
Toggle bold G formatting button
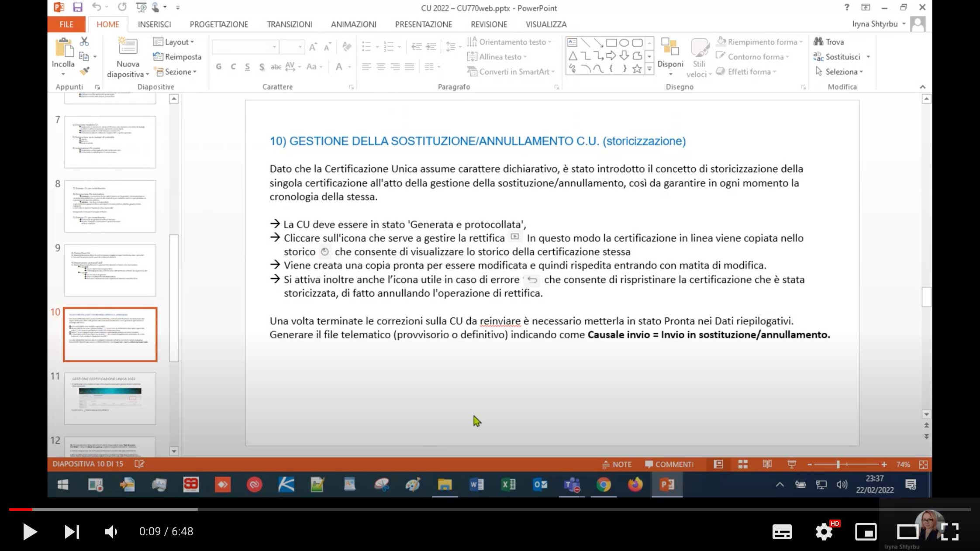(219, 66)
